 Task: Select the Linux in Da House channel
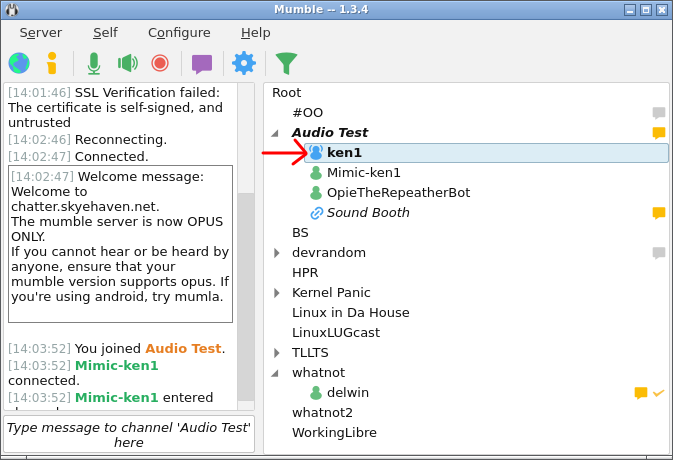point(350,313)
